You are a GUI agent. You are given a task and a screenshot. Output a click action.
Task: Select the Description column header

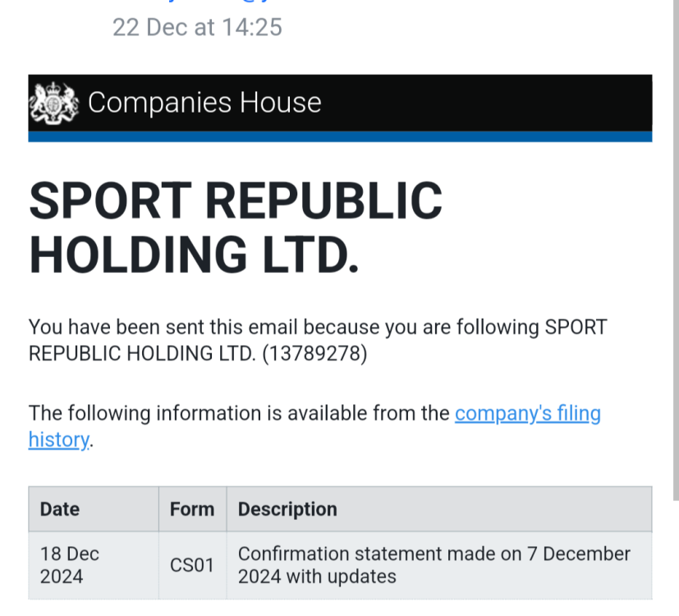287,509
